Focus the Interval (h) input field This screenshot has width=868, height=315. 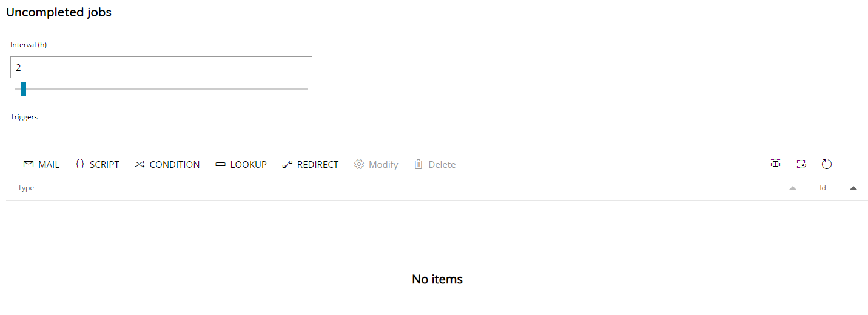pos(161,67)
